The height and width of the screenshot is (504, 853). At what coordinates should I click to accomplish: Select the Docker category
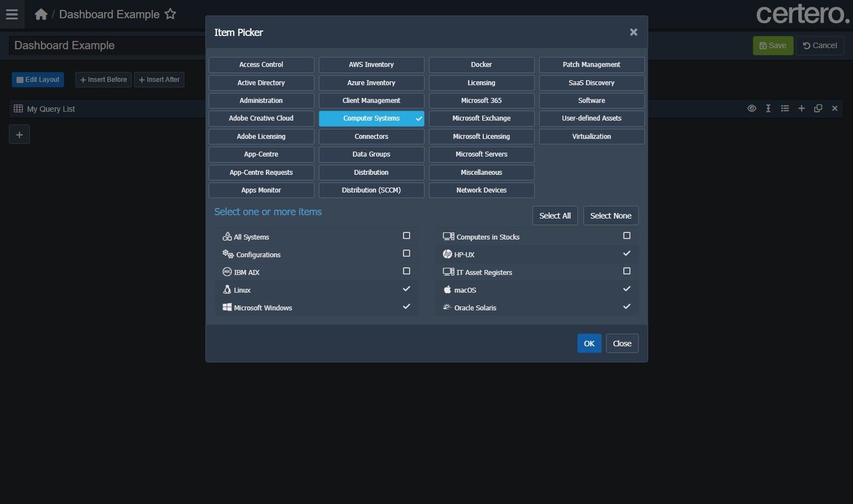pyautogui.click(x=482, y=65)
